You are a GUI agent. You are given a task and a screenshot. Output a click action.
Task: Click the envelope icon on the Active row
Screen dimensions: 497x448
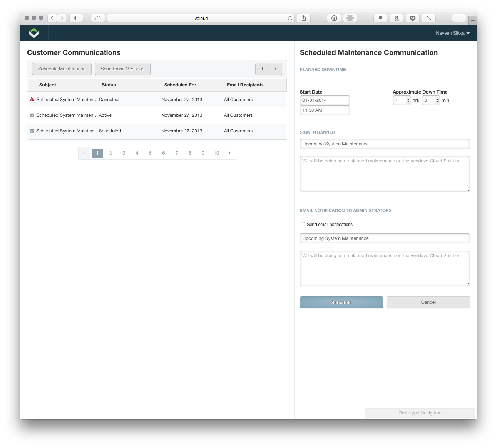(x=32, y=115)
